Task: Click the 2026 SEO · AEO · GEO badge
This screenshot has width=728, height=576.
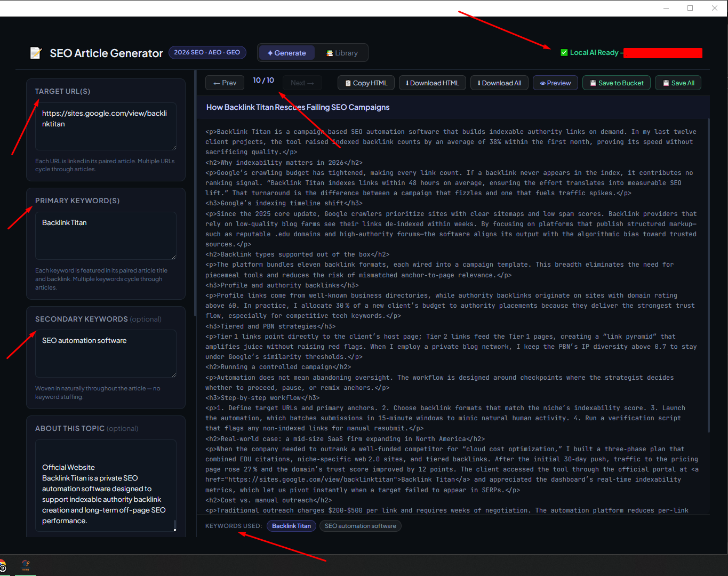Action: (x=207, y=52)
